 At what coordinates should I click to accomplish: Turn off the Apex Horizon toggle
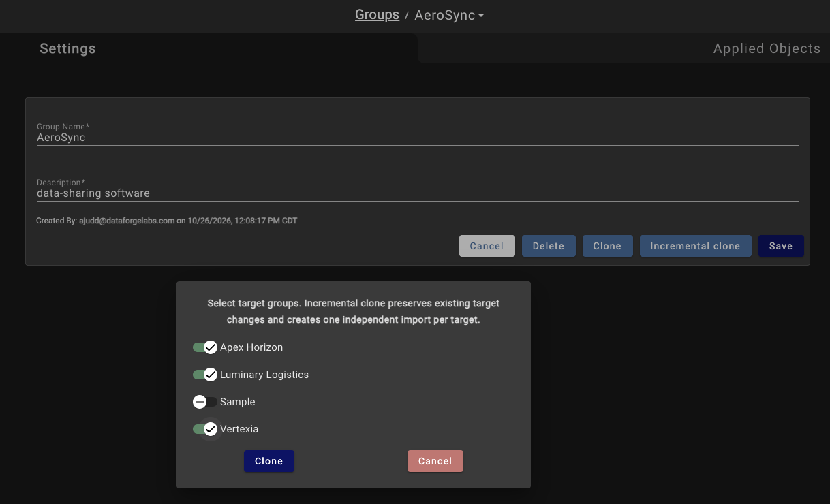(205, 347)
